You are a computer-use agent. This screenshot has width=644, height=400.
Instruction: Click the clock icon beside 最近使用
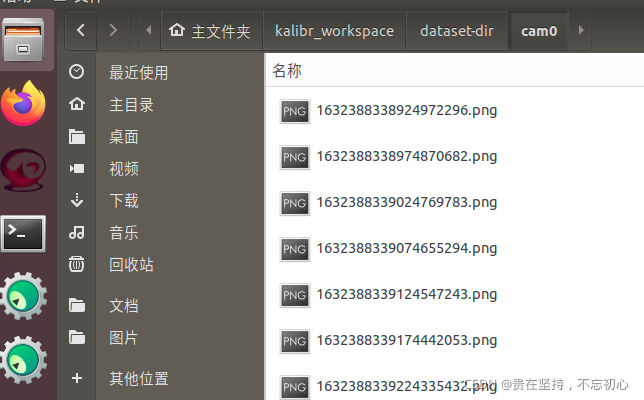click(77, 72)
